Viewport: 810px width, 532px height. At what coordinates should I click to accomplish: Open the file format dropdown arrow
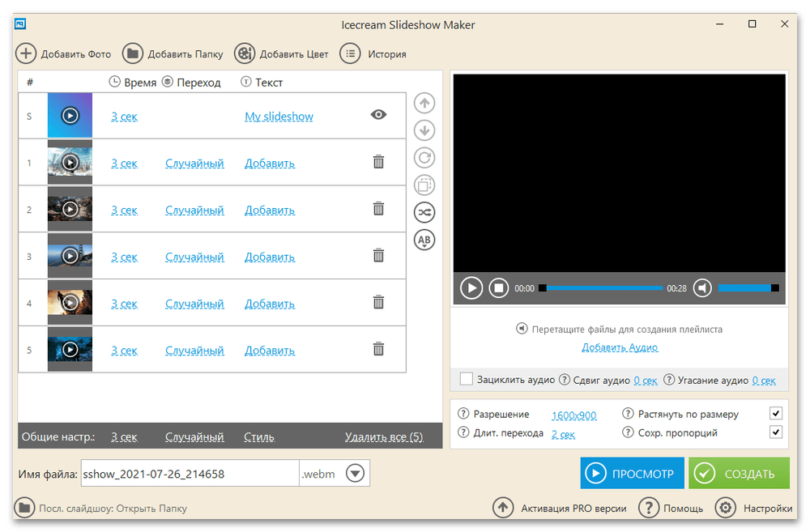click(355, 474)
